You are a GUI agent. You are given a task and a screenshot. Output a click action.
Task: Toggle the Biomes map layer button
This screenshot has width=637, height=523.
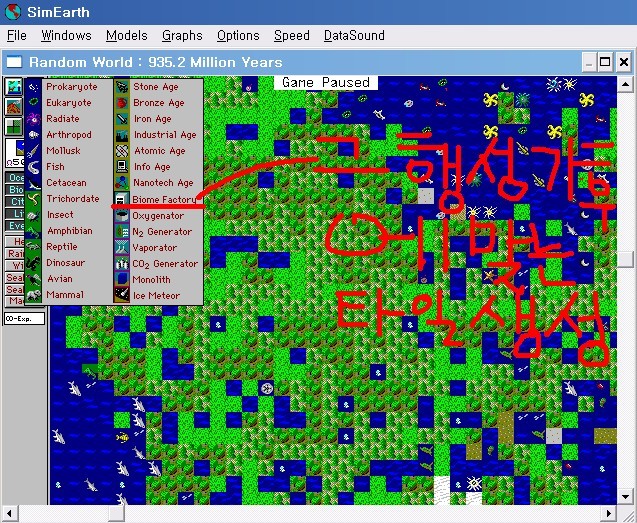point(15,189)
